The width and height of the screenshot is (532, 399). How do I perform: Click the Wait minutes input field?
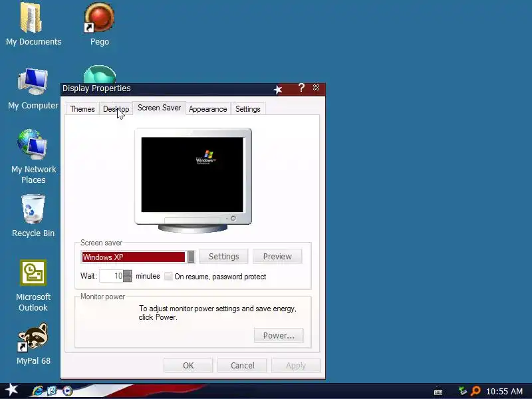(x=111, y=276)
